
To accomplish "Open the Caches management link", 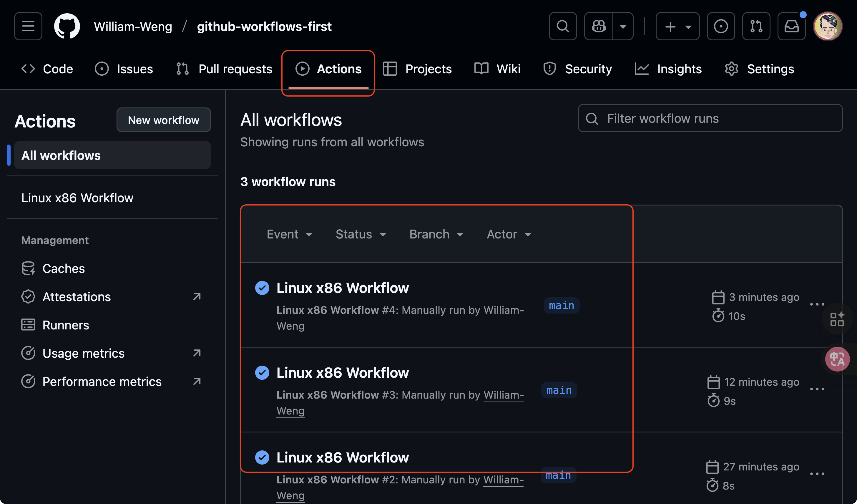I will point(63,269).
